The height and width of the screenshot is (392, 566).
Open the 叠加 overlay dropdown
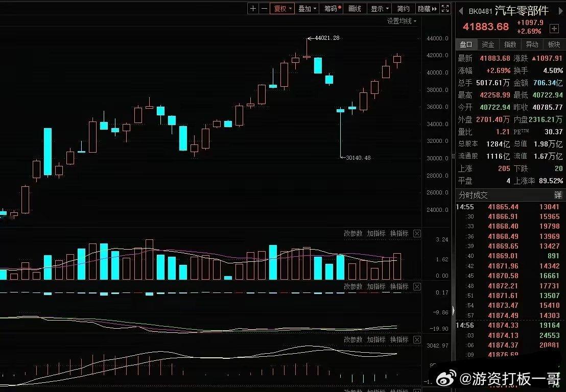pyautogui.click(x=307, y=9)
